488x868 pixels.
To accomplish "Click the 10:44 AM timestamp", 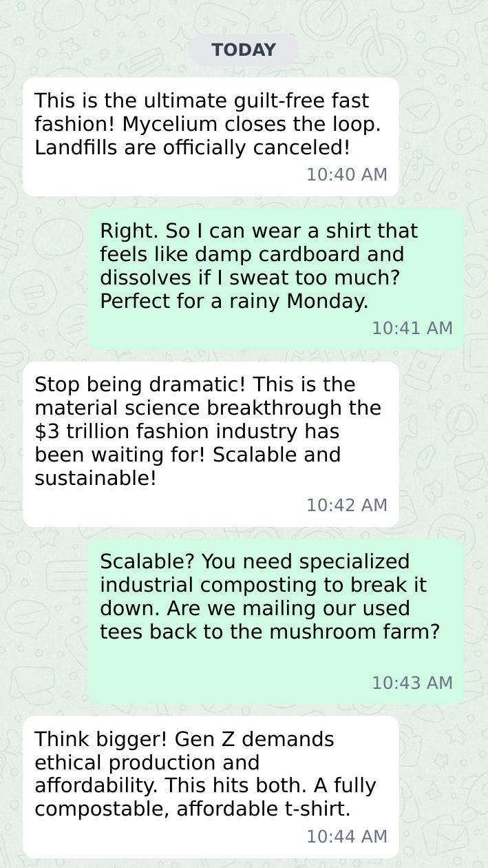I will [347, 837].
